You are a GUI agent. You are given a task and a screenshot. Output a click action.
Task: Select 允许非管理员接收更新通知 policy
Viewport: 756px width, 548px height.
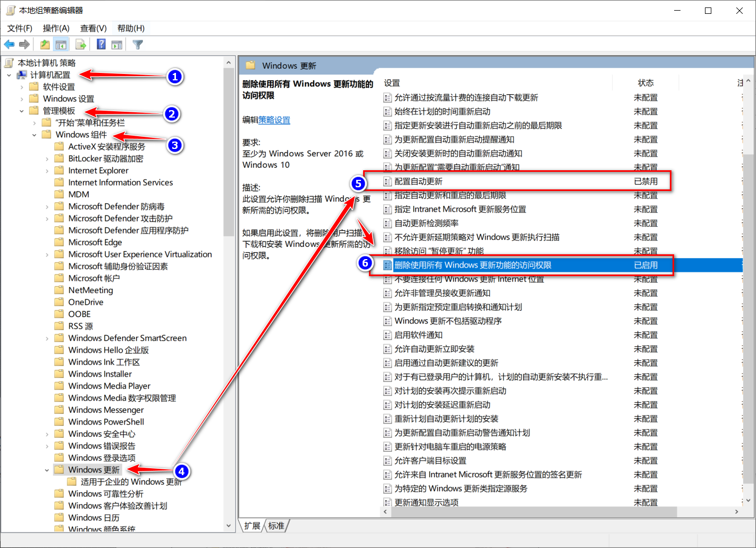(x=442, y=293)
